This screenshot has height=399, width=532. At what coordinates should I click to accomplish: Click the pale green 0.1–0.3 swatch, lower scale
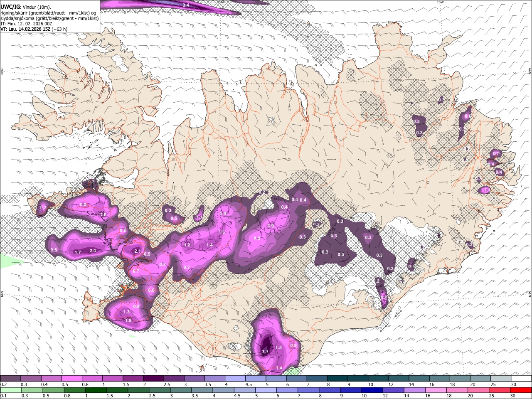click(x=10, y=390)
